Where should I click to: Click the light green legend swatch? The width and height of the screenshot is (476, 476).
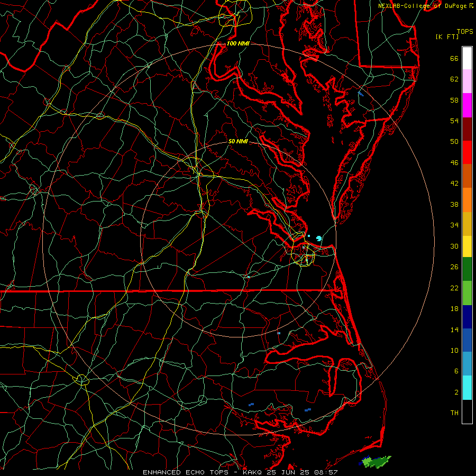467,293
